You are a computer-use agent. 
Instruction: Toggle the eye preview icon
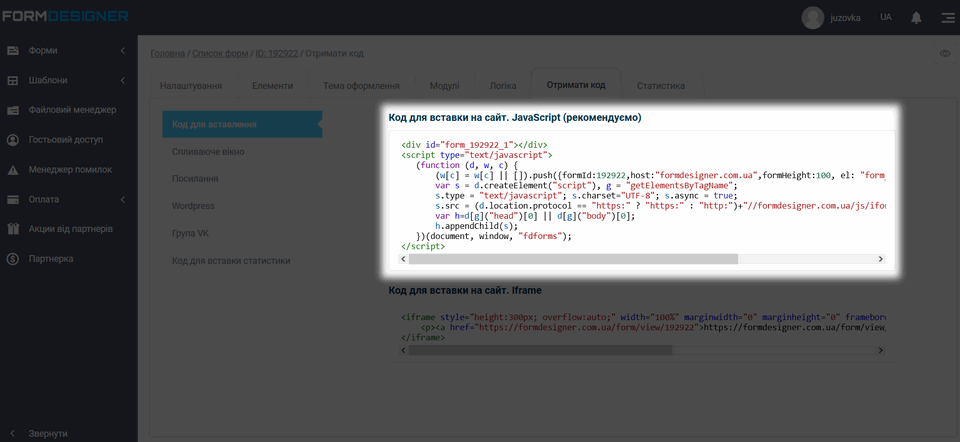click(945, 53)
